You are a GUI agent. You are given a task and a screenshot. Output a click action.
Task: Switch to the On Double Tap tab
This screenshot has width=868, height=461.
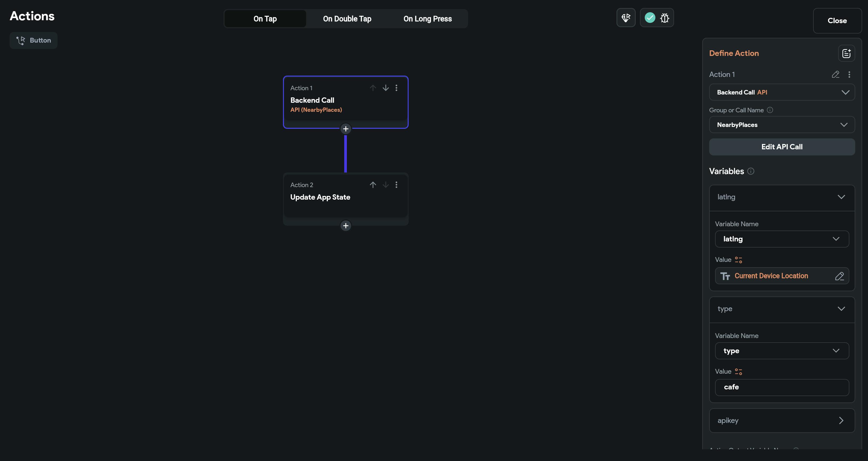347,19
